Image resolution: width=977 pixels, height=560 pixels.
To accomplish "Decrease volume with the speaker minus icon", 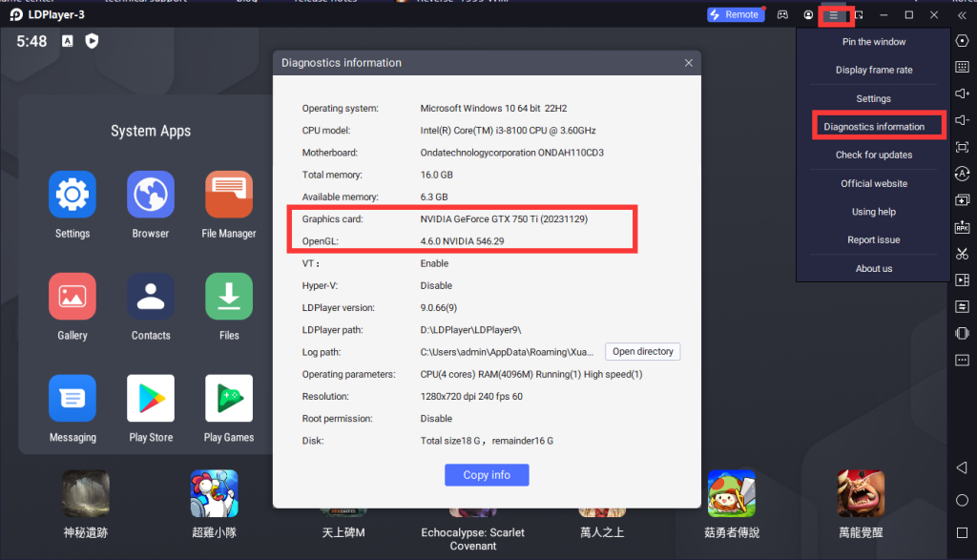I will (x=962, y=120).
